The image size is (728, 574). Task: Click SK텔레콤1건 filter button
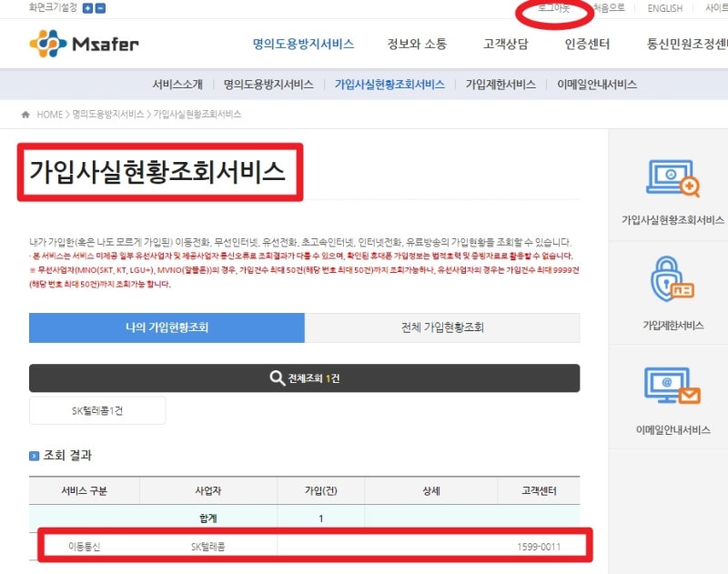97,410
